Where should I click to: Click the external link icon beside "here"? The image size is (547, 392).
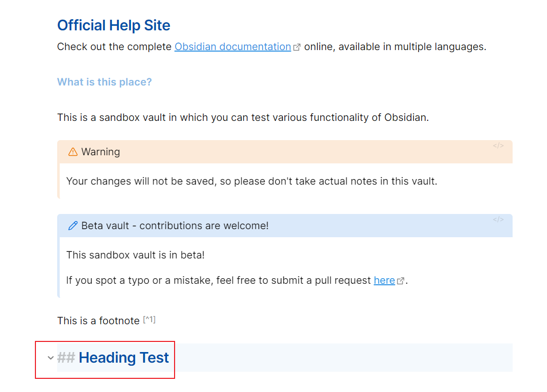click(x=401, y=281)
